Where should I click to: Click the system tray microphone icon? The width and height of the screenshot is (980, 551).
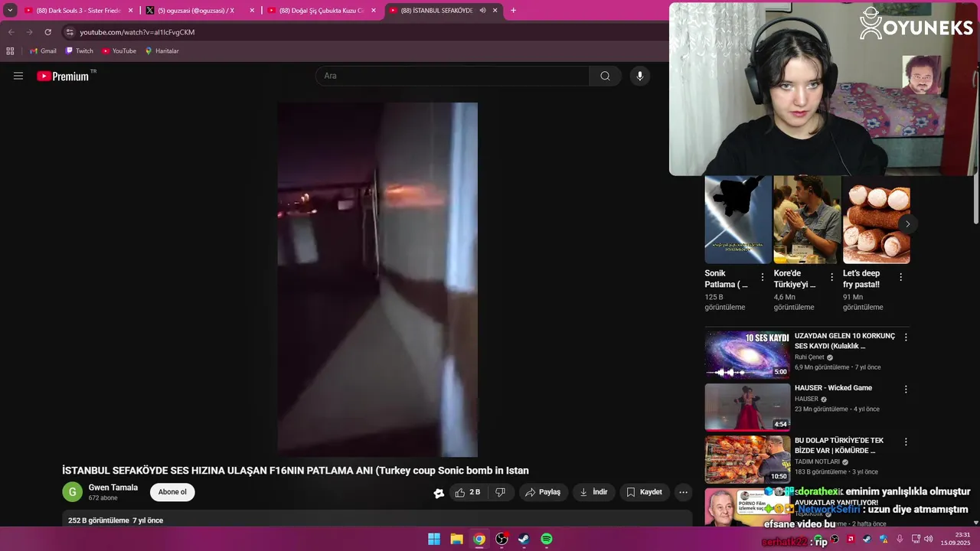(900, 539)
